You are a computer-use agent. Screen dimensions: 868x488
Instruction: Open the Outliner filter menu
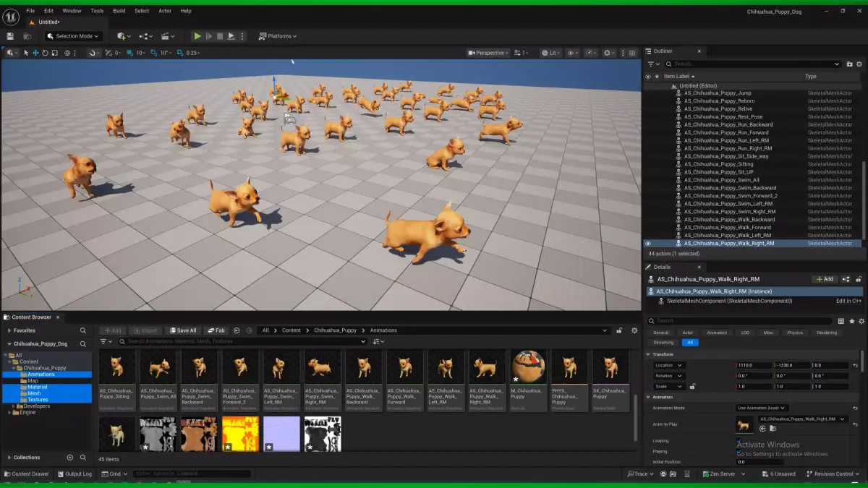(x=653, y=64)
